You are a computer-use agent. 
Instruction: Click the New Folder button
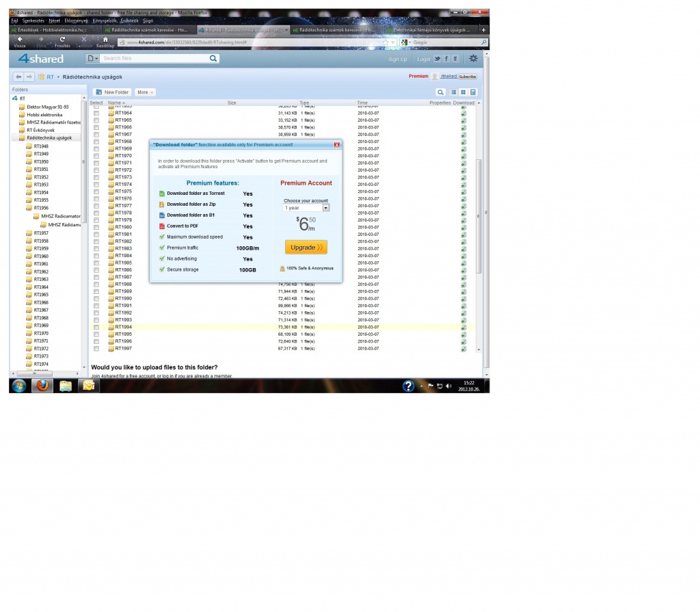(x=112, y=92)
